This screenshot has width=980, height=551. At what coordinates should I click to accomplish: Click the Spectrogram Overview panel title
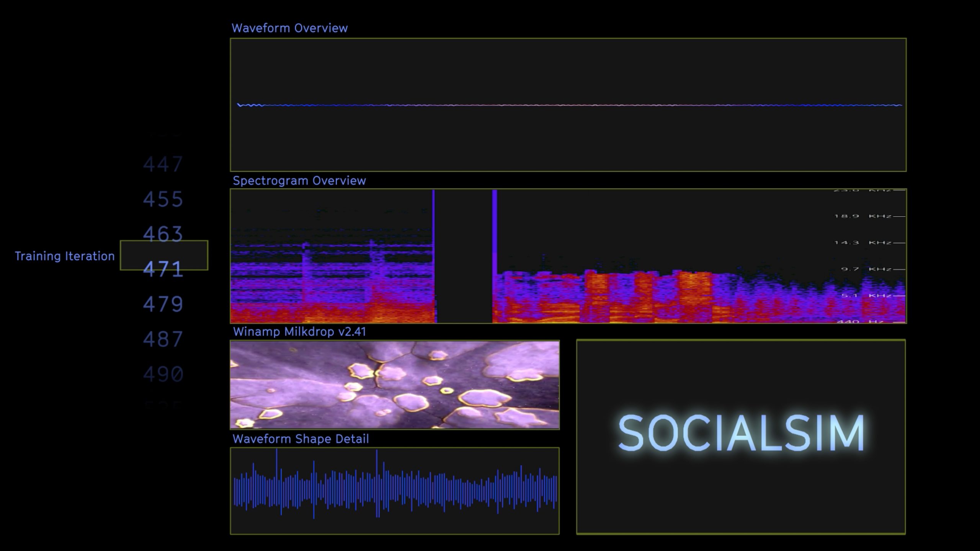[299, 180]
